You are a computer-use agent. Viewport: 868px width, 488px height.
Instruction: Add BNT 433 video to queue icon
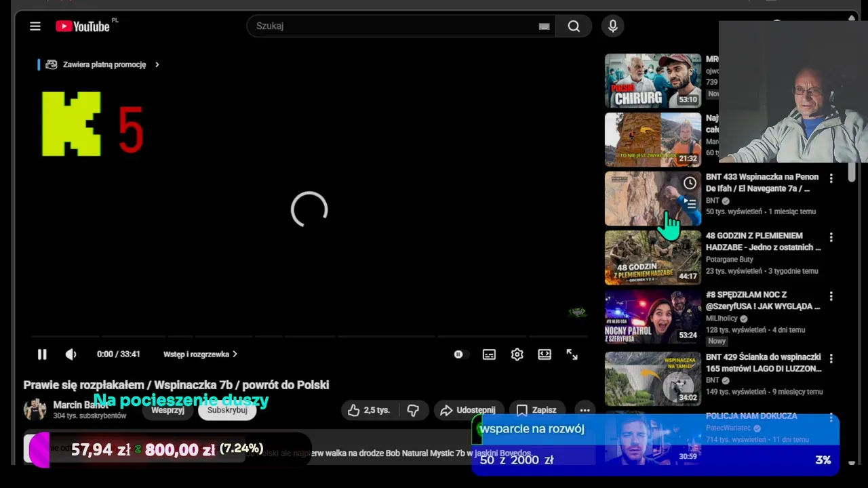click(690, 203)
